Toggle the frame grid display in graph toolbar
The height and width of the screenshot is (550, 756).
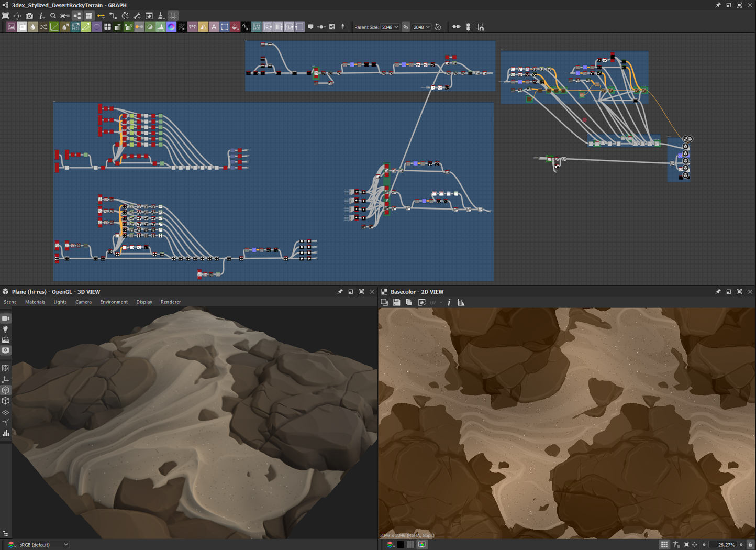point(173,16)
